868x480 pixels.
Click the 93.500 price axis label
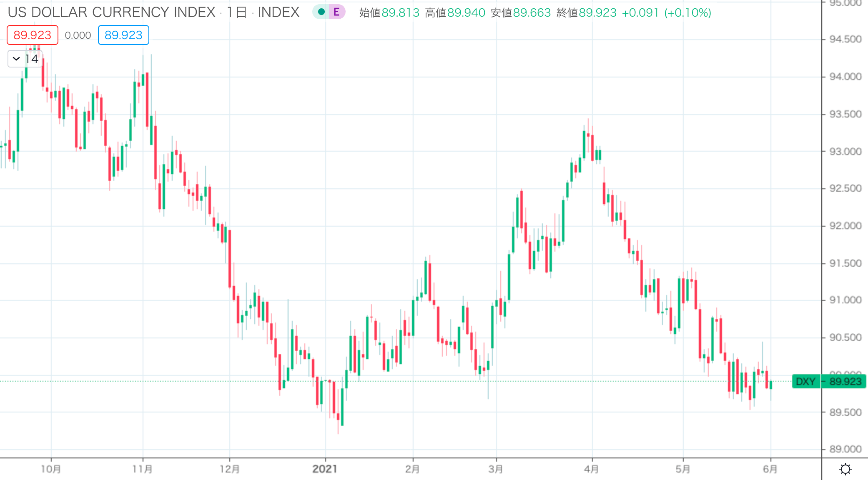tap(845, 114)
